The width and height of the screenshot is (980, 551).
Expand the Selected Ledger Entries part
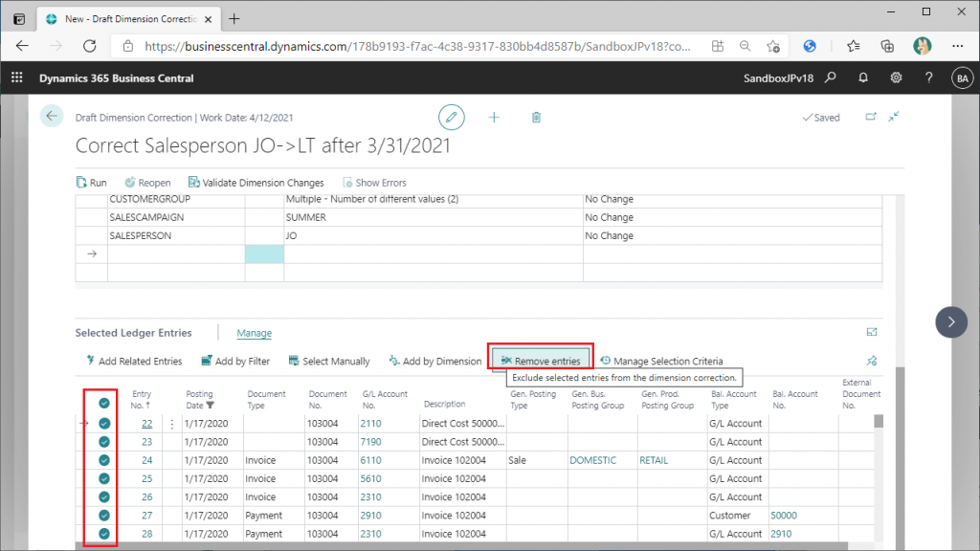(x=872, y=332)
